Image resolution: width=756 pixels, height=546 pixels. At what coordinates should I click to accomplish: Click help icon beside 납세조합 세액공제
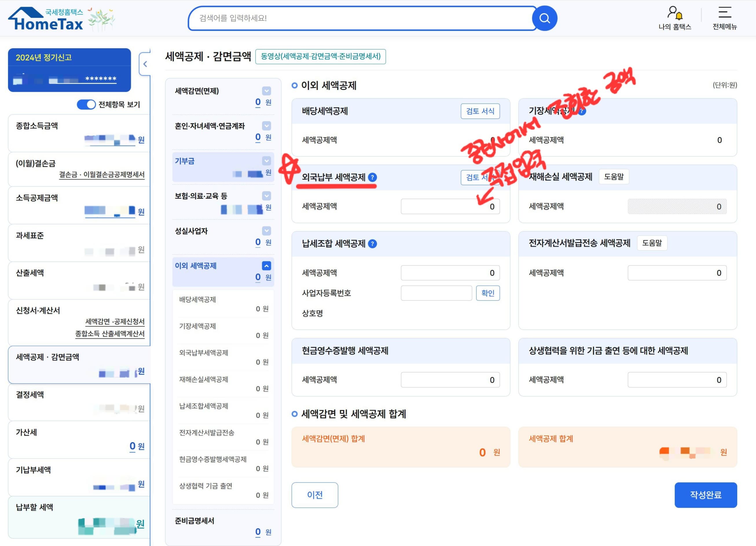[372, 244]
